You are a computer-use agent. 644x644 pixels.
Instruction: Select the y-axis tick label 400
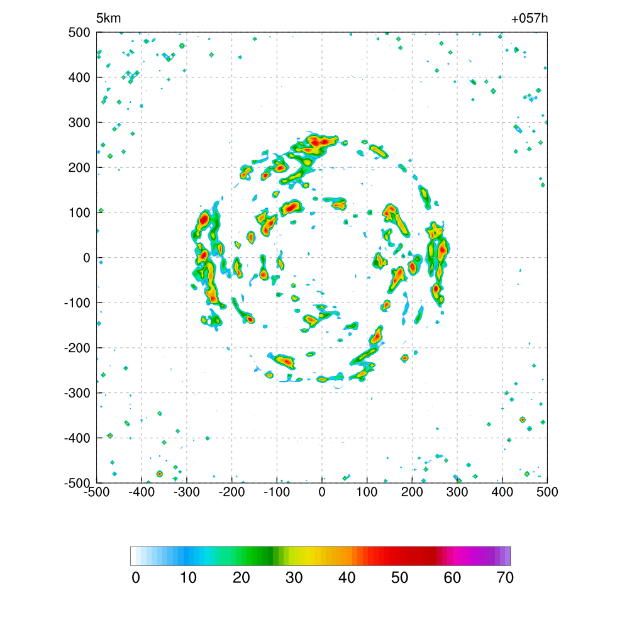[x=79, y=77]
